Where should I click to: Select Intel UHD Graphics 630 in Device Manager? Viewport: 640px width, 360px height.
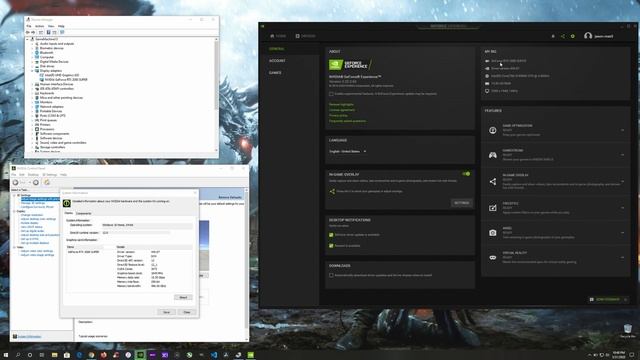pos(59,76)
